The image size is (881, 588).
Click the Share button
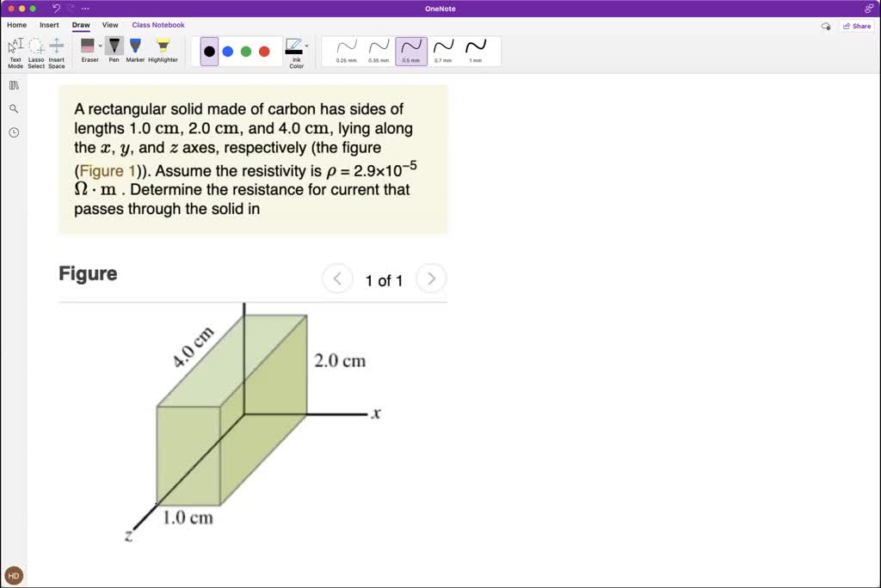click(x=857, y=27)
